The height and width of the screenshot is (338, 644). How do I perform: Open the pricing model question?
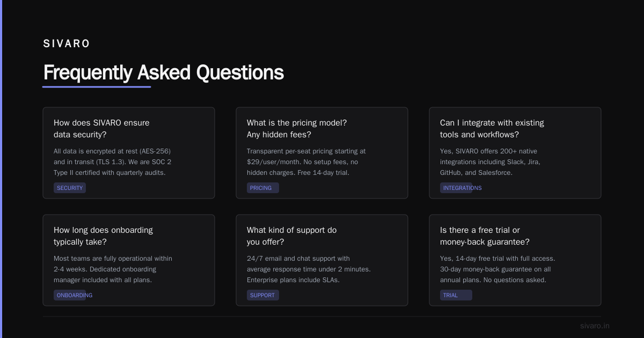click(x=297, y=129)
